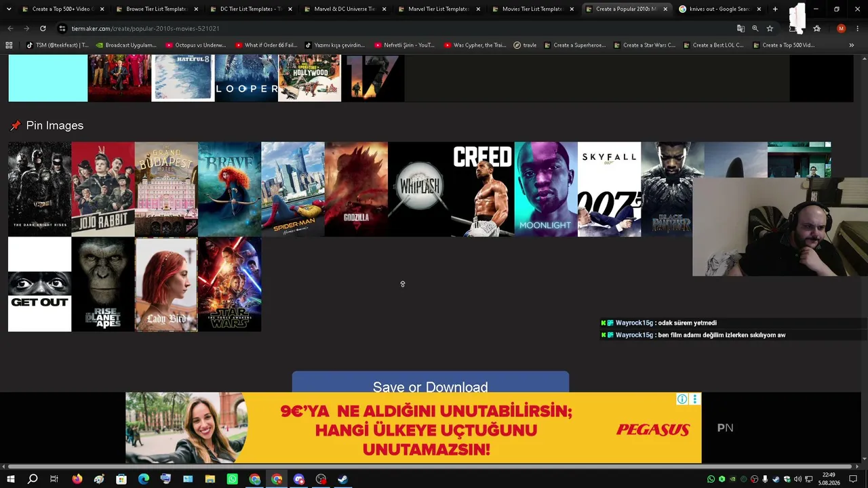The width and height of the screenshot is (868, 488).
Task: Launch Firefox from the taskbar
Action: pos(77,479)
